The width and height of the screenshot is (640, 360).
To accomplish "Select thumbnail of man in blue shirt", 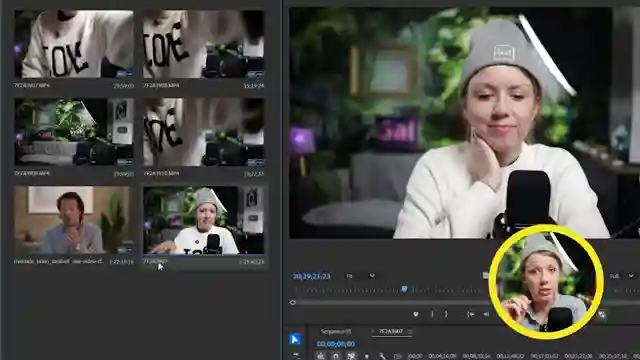I will click(x=73, y=220).
